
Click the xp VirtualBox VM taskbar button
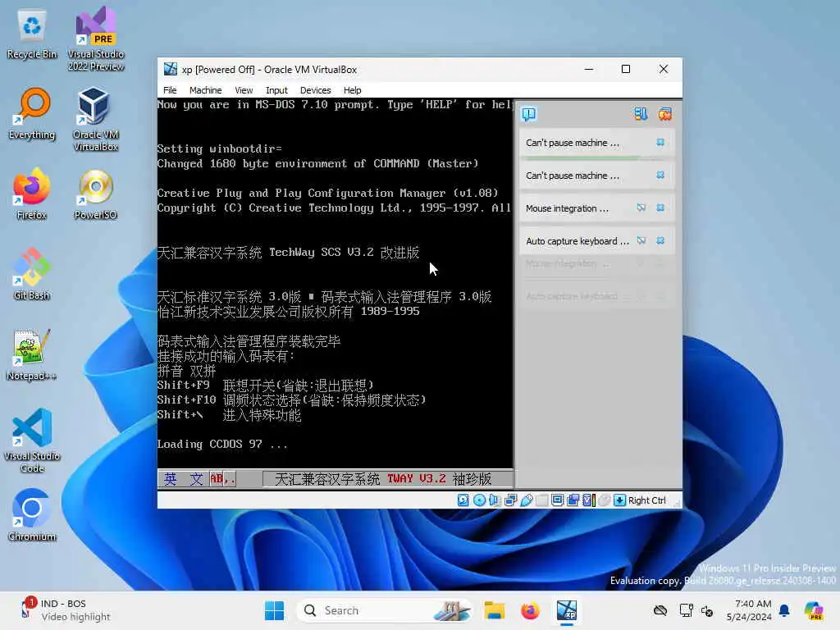[x=566, y=610]
